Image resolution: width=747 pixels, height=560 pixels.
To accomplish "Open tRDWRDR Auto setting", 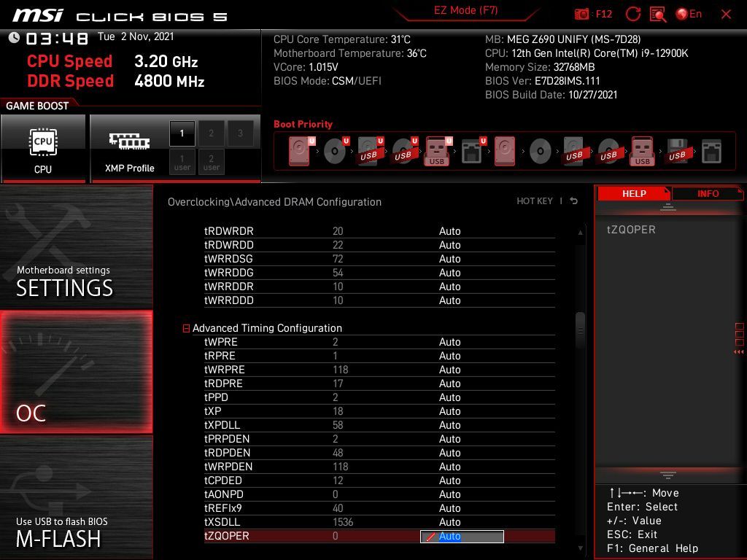I will [x=449, y=231].
